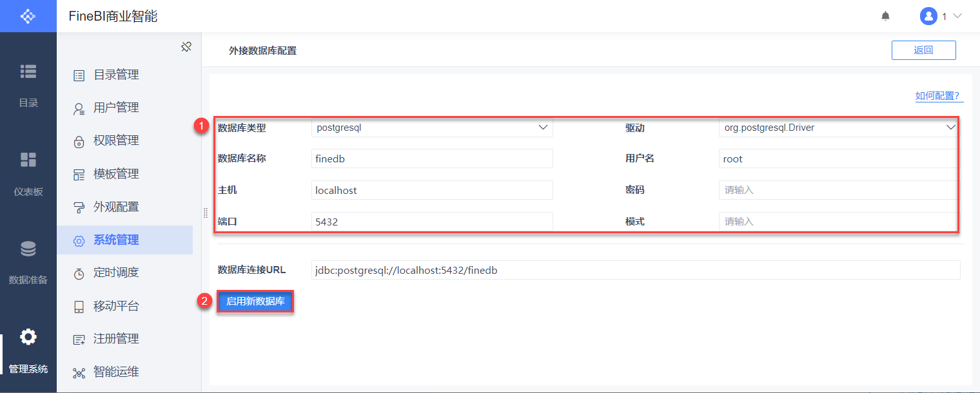Image resolution: width=980 pixels, height=393 pixels.
Task: Click the panel resize handle dots
Action: [x=206, y=213]
